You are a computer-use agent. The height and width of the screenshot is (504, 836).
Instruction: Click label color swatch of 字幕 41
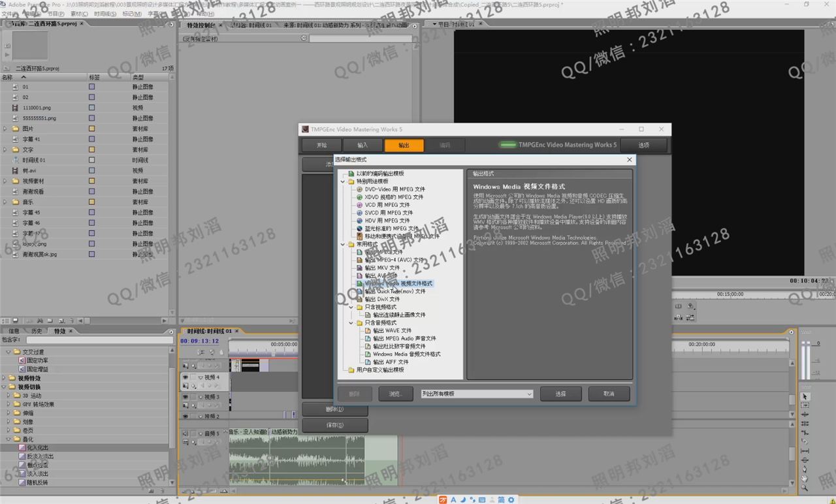[x=91, y=139]
